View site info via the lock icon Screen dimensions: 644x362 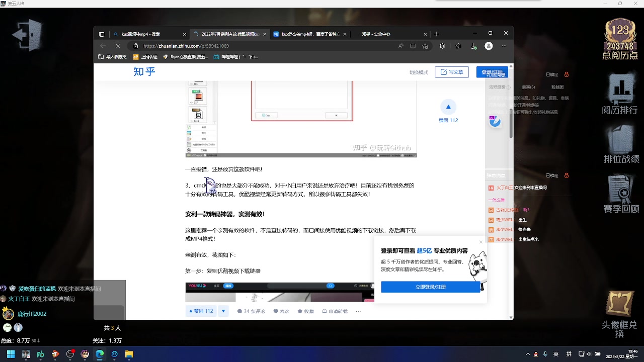point(136,46)
